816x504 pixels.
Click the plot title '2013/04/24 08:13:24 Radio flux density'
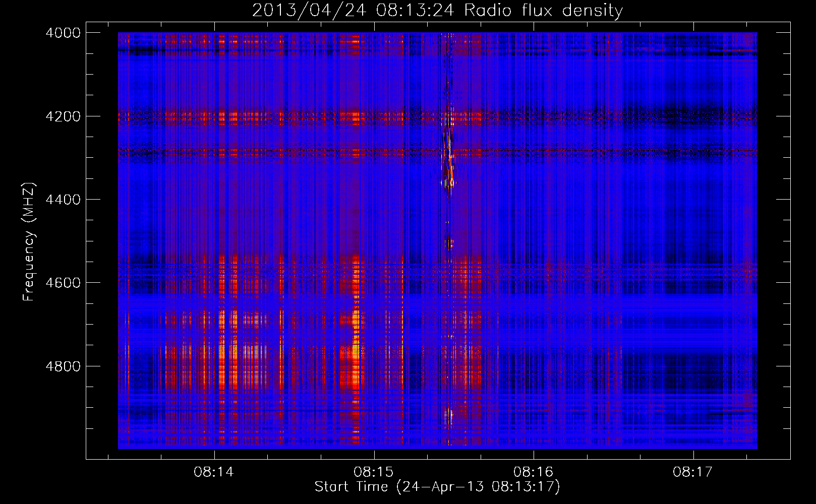437,10
